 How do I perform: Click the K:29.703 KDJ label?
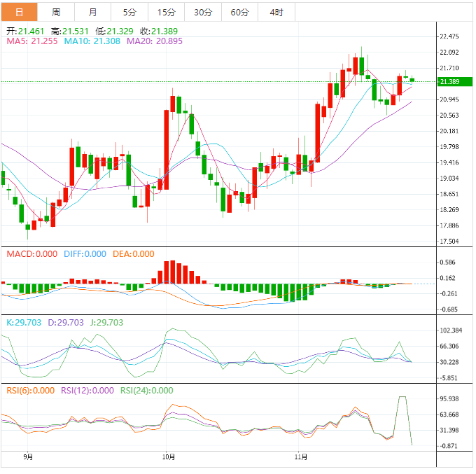point(24,323)
